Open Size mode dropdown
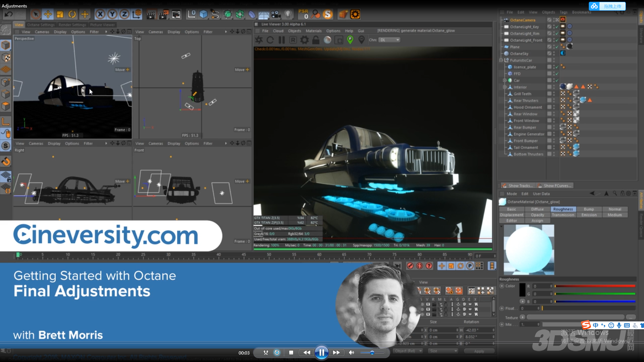 tap(443, 351)
